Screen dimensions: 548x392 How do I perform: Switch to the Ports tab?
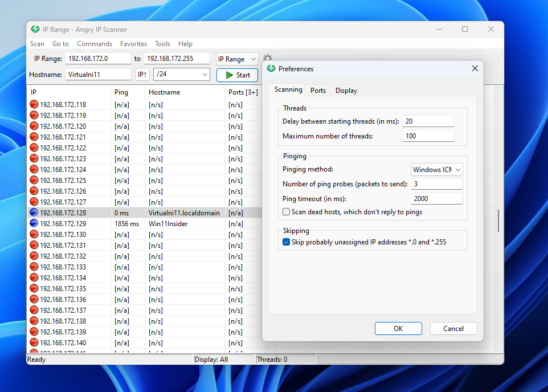(x=318, y=90)
